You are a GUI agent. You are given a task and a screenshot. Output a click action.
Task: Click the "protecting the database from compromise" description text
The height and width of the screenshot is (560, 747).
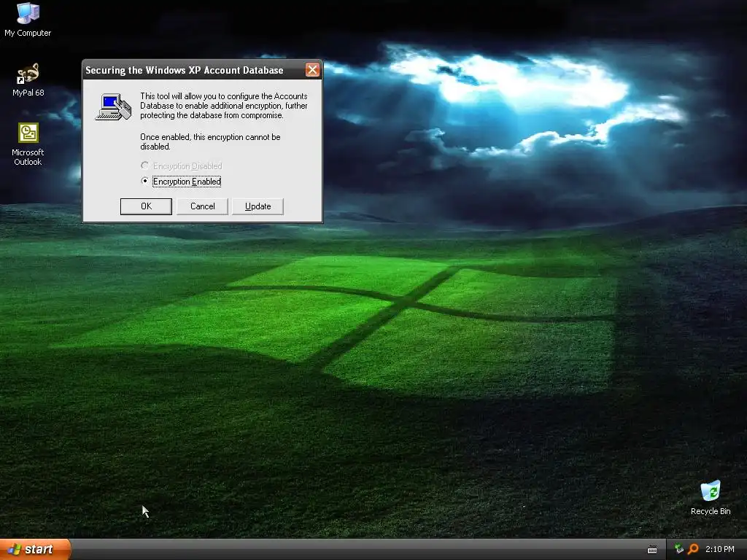[x=212, y=115]
